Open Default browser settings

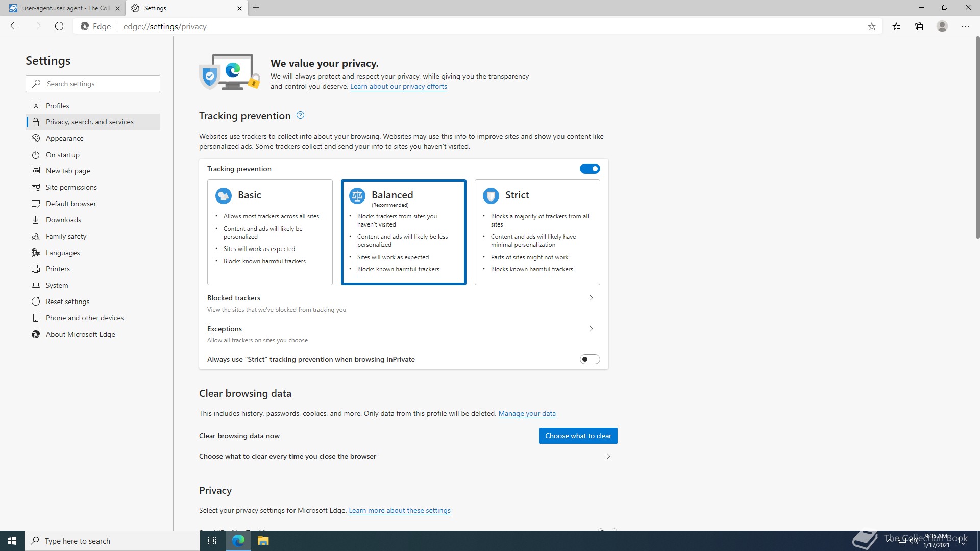93,204
